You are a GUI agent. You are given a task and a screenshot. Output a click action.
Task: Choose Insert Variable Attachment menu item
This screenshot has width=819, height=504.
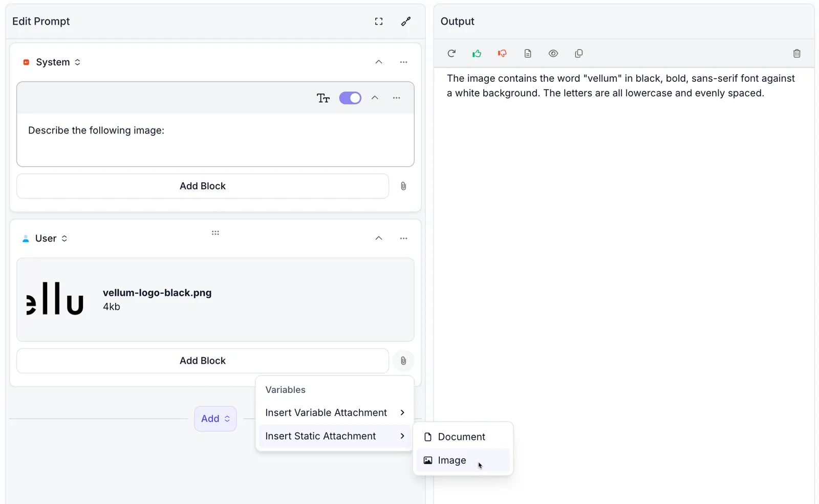point(335,412)
